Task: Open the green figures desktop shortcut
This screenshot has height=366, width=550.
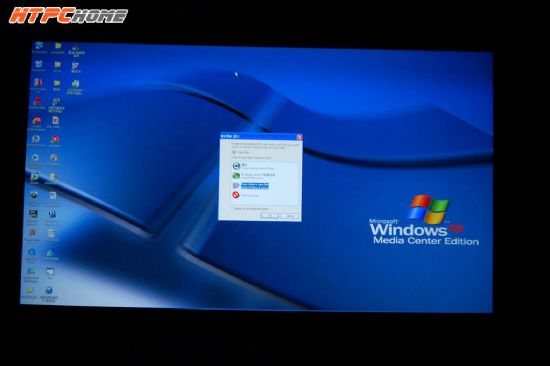Action: pyautogui.click(x=75, y=84)
